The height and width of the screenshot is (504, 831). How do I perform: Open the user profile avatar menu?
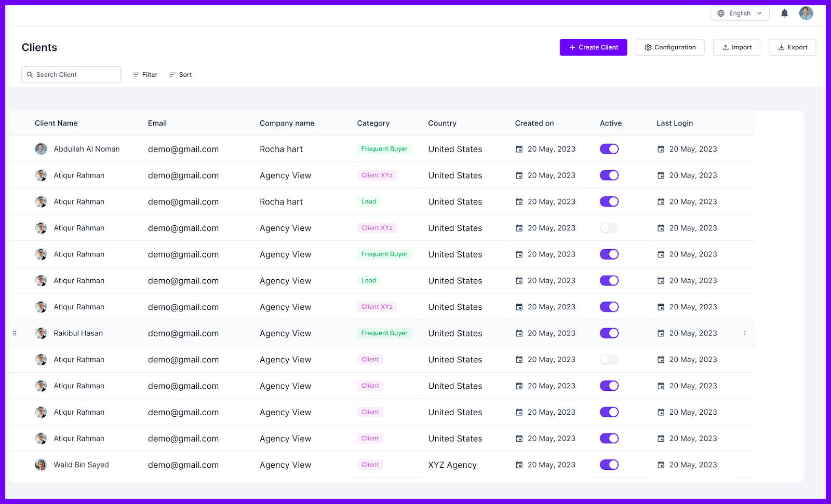(806, 13)
